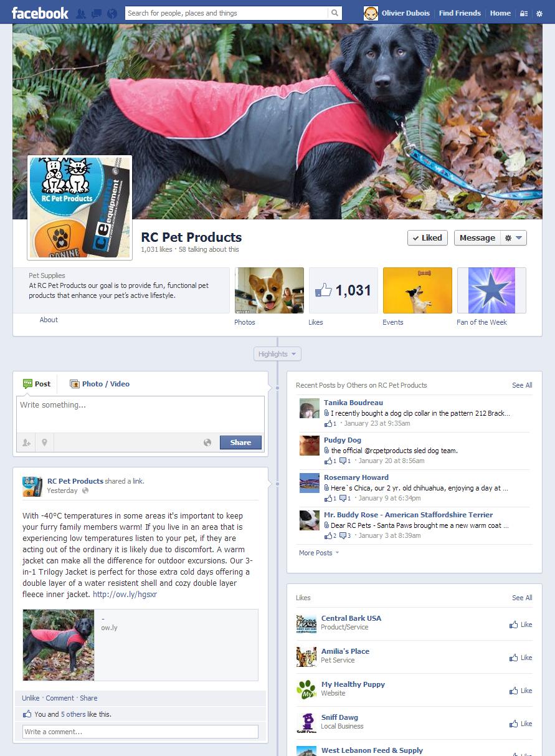Expand More Posts list

pos(319,553)
